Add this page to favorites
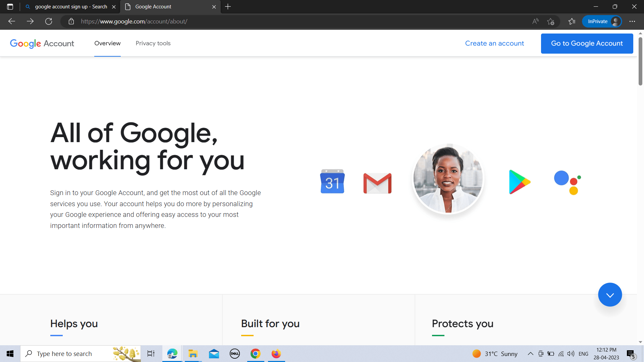The height and width of the screenshot is (362, 644). (551, 21)
